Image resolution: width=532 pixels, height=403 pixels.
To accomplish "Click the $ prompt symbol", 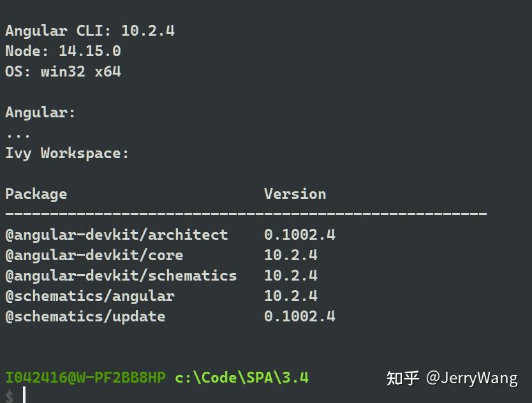I will click(10, 397).
